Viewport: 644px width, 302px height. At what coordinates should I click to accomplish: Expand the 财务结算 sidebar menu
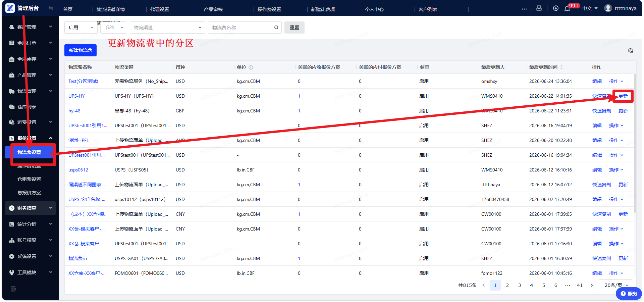pos(30,208)
